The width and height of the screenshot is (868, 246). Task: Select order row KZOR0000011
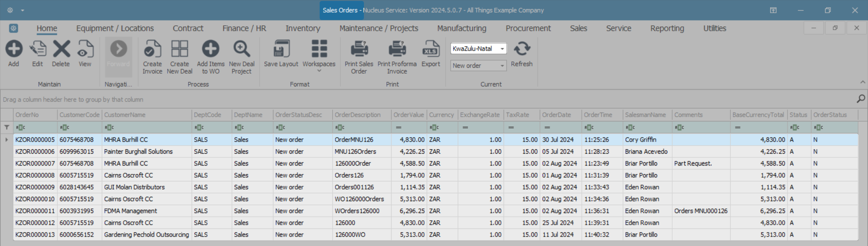pos(35,211)
